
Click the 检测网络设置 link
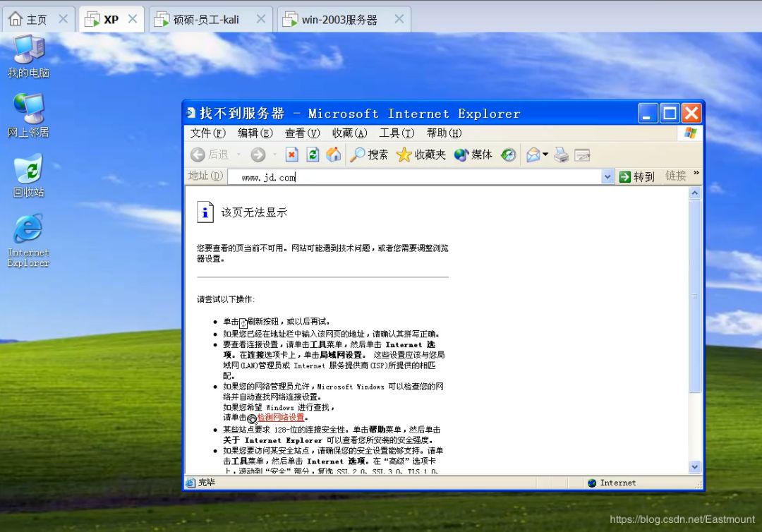click(280, 417)
